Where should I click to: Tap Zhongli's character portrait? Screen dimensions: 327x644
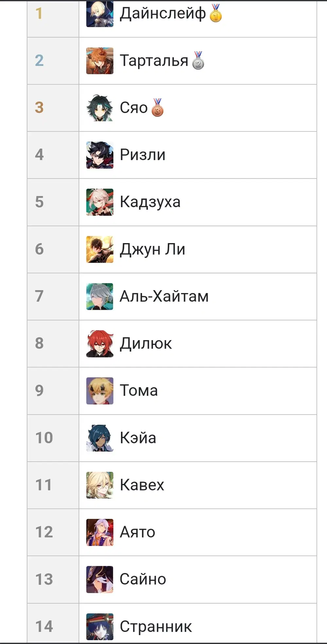tap(100, 249)
